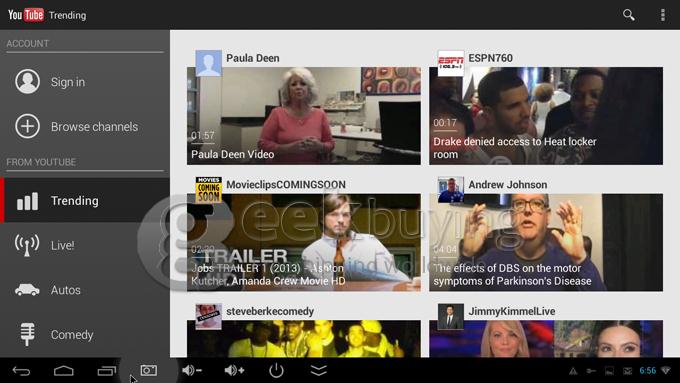Open YouTube search magnifier icon
The image size is (680, 383).
(628, 15)
